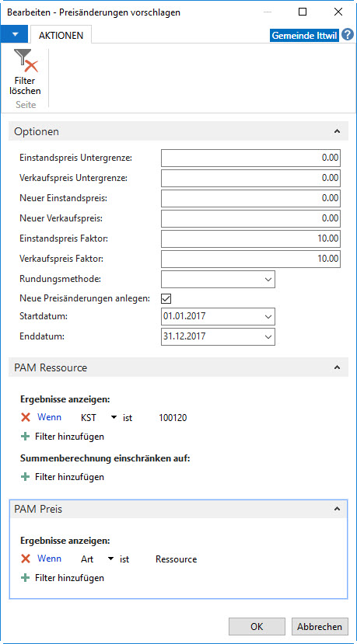357x644 pixels.
Task: Collapse the Optionen section
Action: click(337, 131)
